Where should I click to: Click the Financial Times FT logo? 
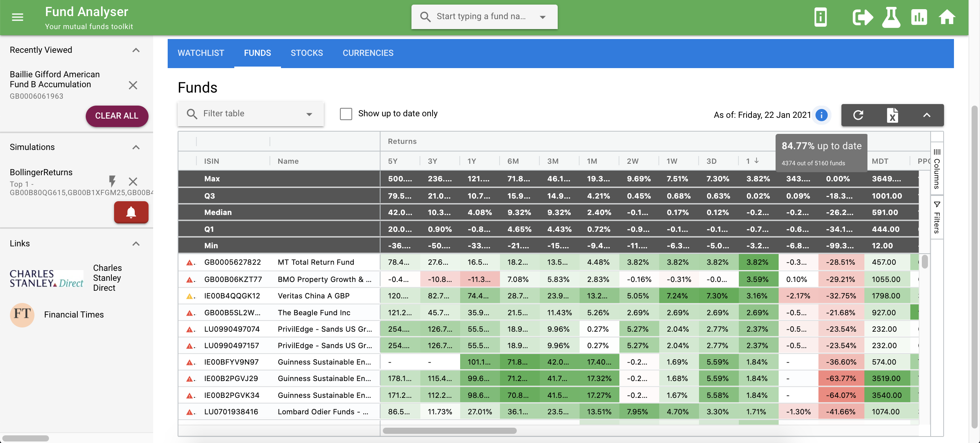pyautogui.click(x=22, y=314)
